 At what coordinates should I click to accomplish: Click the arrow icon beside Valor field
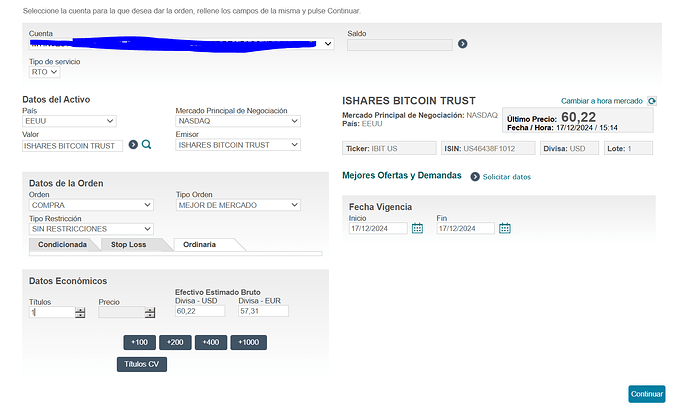coord(133,144)
